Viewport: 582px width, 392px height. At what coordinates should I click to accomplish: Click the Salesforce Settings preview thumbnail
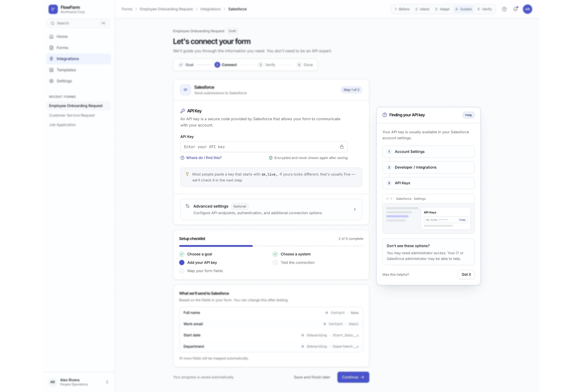point(428,214)
